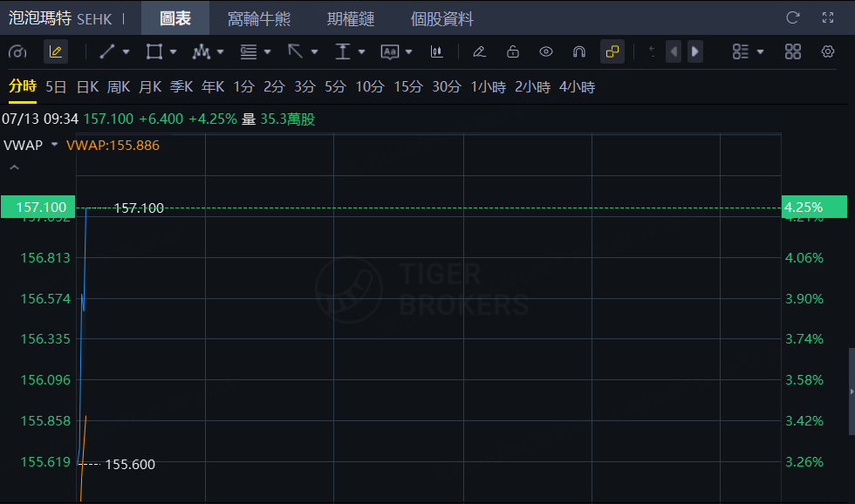The image size is (855, 504).
Task: Enter fullscreen mode with expand icon
Action: point(828,18)
